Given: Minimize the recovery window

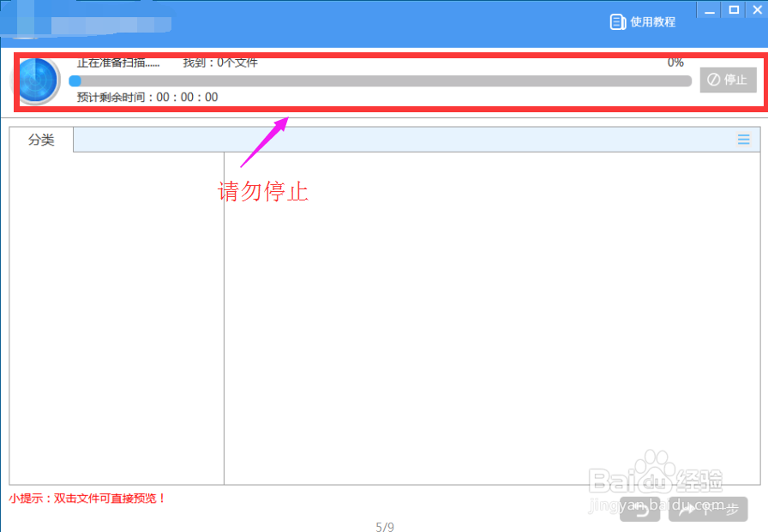Looking at the screenshot, I should pos(709,9).
